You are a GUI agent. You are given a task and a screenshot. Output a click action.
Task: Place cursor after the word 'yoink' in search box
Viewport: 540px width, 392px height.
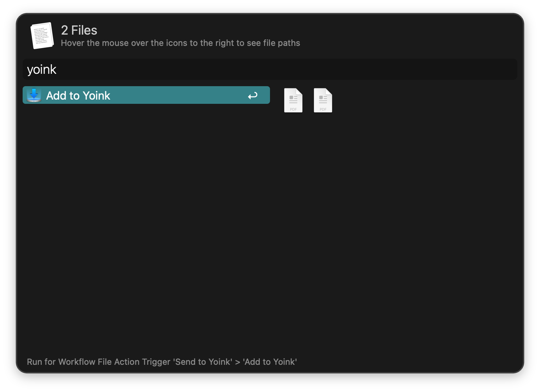(x=58, y=69)
